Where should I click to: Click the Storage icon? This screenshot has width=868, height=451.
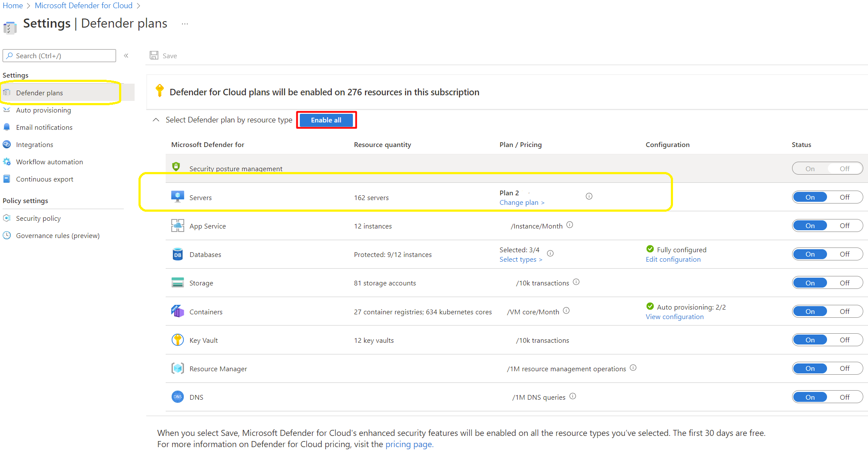tap(178, 283)
